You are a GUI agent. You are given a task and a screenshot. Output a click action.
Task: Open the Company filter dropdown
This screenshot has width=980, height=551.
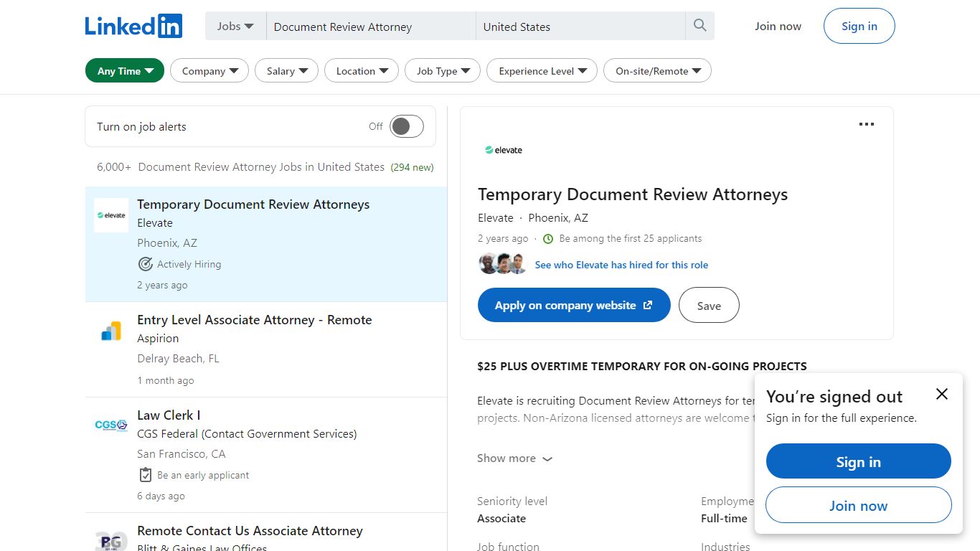click(x=209, y=70)
